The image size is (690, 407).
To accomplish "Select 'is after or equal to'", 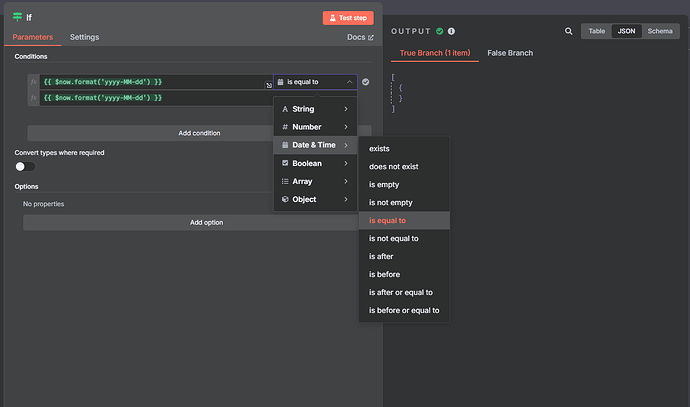I will coord(404,292).
